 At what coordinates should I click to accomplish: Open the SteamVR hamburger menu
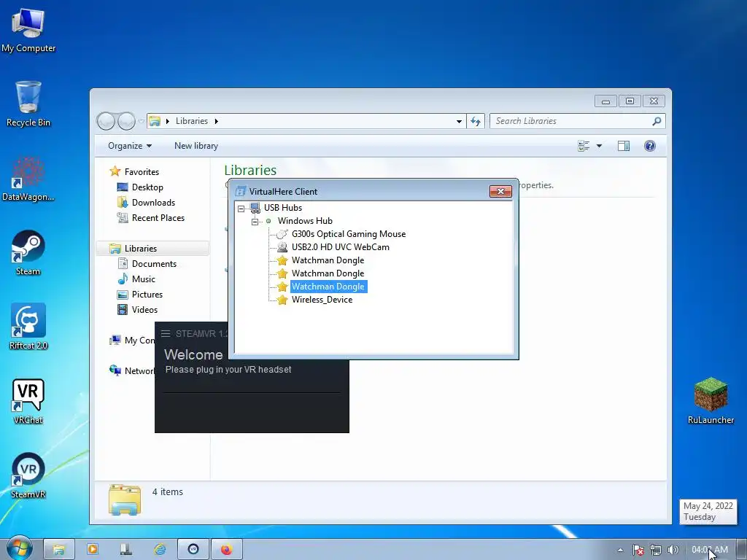166,333
